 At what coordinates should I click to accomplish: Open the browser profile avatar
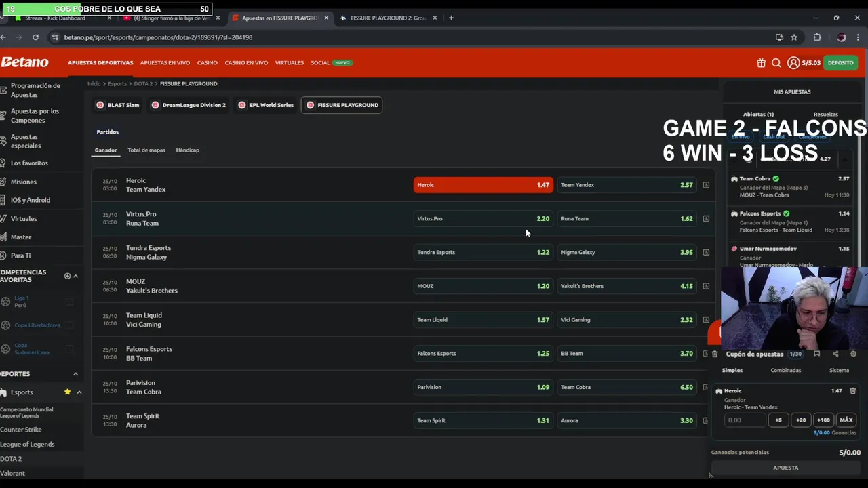pos(842,37)
